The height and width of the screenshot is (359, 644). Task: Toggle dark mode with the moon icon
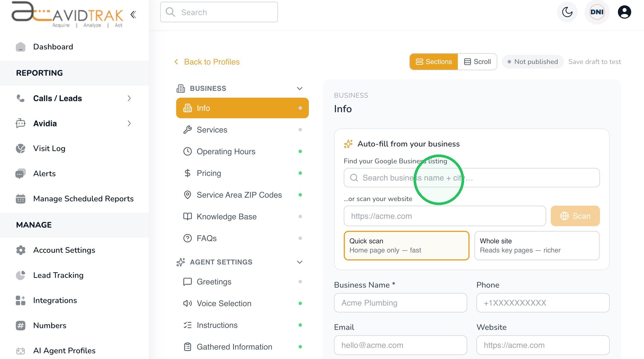click(567, 12)
